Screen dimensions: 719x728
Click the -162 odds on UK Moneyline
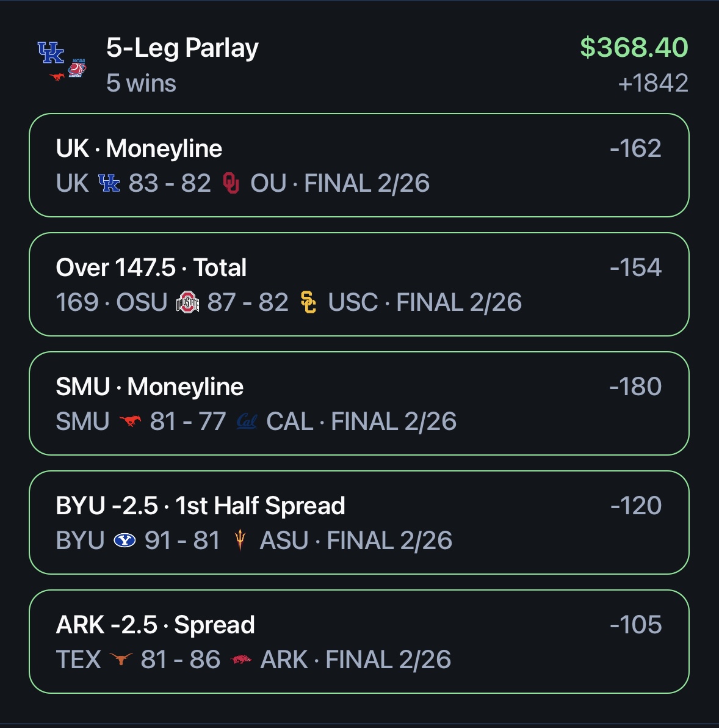pyautogui.click(x=635, y=148)
